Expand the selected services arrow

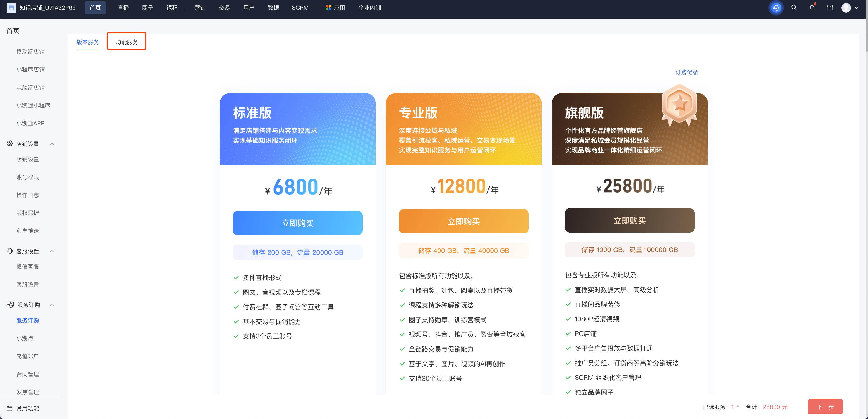738,407
